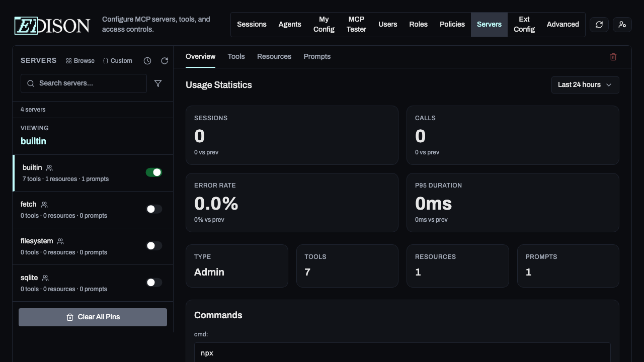Image resolution: width=644 pixels, height=362 pixels.
Task: Click the red trash icon to delete the server
Action: tap(613, 56)
